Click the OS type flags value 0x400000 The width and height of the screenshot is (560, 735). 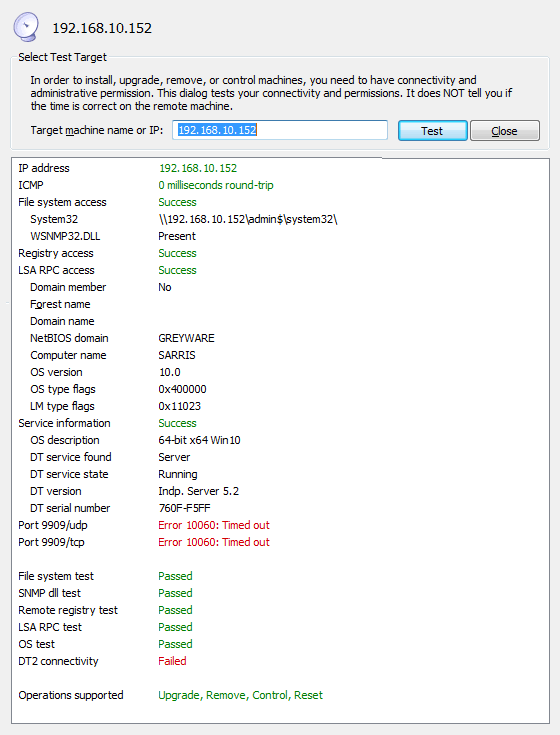[x=182, y=389]
